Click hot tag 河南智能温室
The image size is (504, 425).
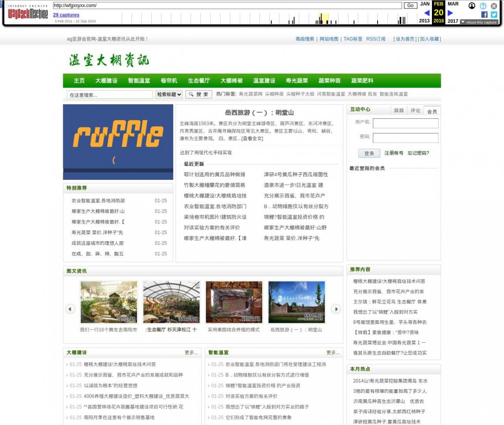[x=331, y=94]
